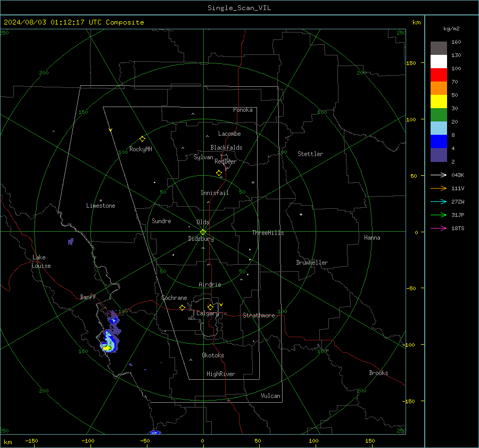Image resolution: width=479 pixels, height=448 pixels.
Task: Select the white 100-130 legend color block
Action: (439, 62)
